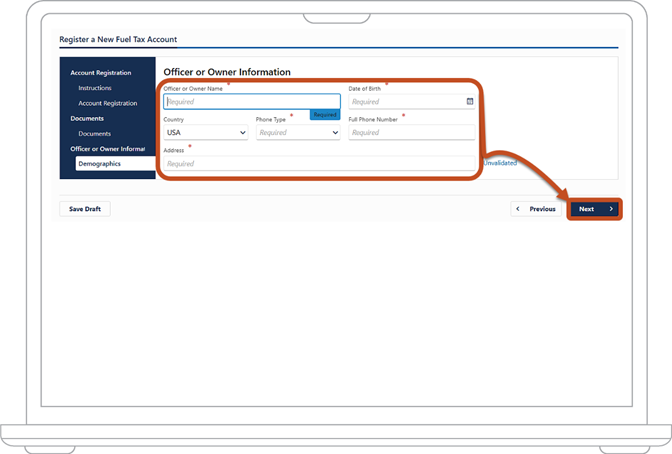Click the Officer or Owner Name field
The width and height of the screenshot is (672, 454).
pyautogui.click(x=252, y=102)
